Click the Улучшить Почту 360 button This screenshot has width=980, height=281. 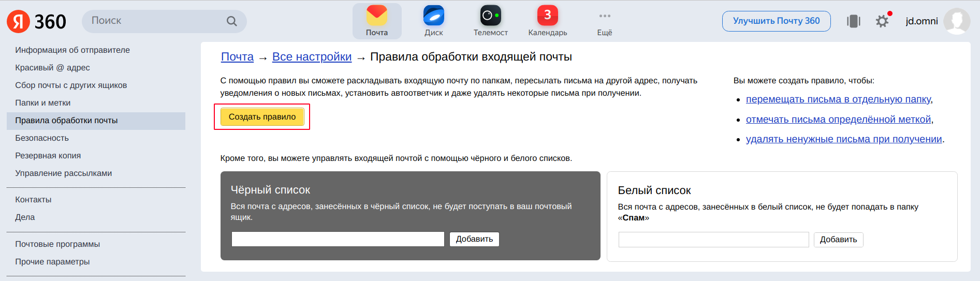click(x=776, y=21)
